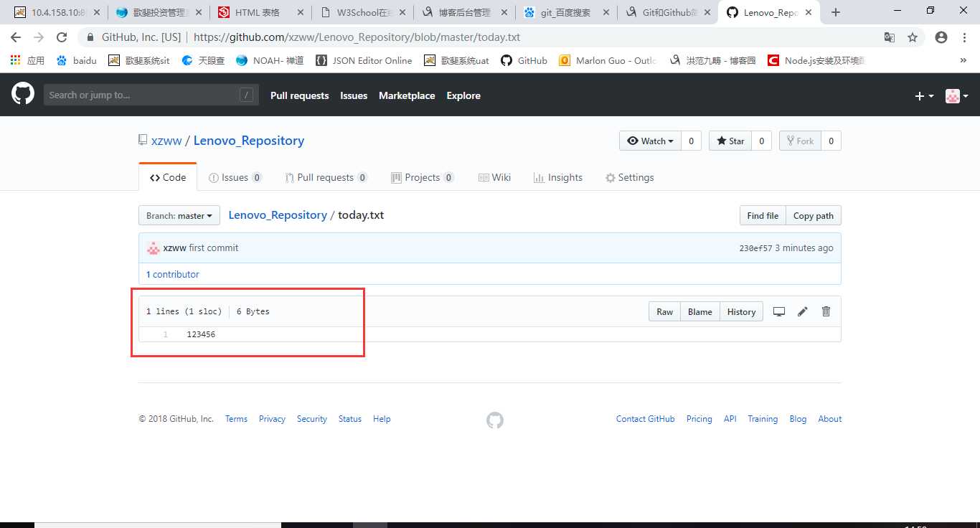This screenshot has width=980, height=528.
Task: Open Marketplace in top navigation
Action: (x=407, y=95)
